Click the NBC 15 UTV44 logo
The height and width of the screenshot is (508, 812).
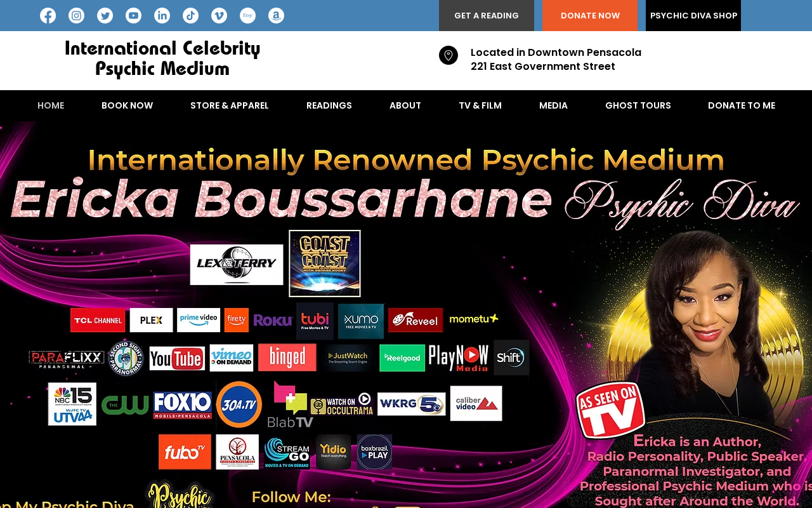(72, 404)
